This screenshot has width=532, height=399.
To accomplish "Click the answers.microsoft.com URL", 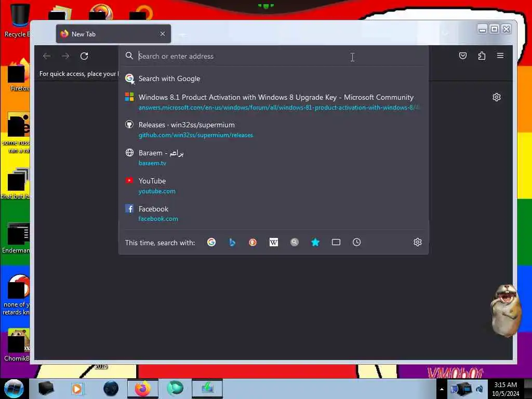I will 279,108.
